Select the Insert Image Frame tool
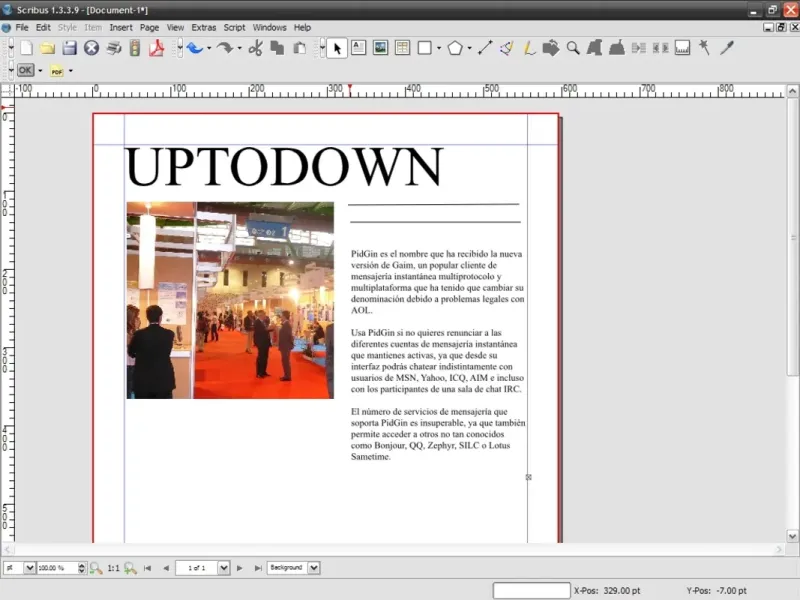Image resolution: width=800 pixels, height=600 pixels. point(380,47)
